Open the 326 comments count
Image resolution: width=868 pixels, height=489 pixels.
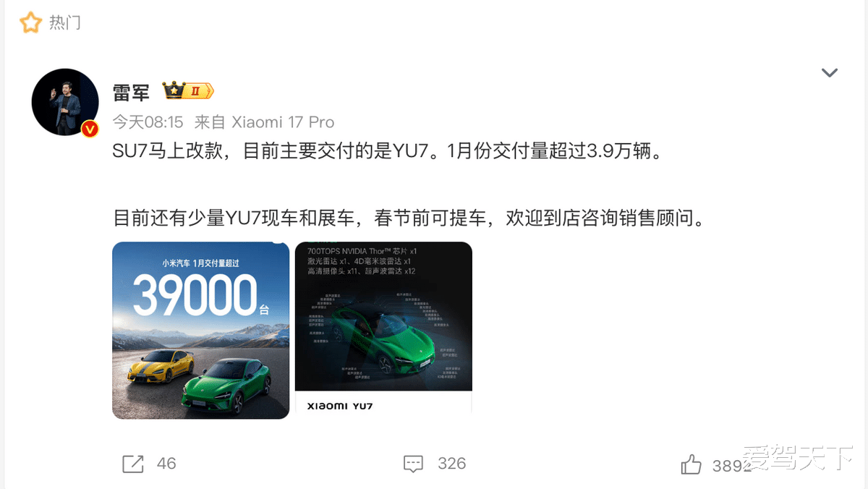pos(451,464)
